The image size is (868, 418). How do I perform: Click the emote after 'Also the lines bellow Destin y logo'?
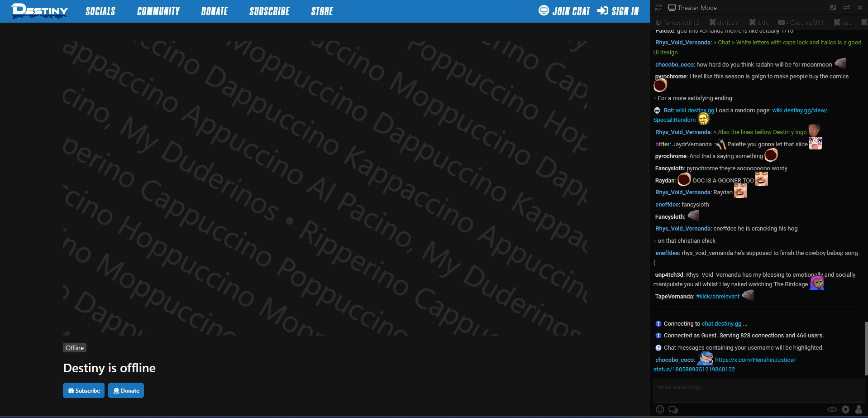coord(814,130)
